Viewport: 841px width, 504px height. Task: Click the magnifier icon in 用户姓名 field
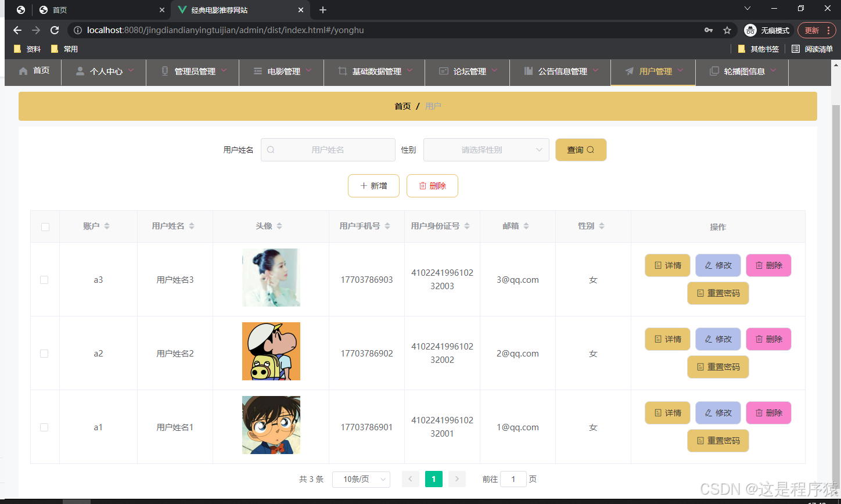pos(271,150)
